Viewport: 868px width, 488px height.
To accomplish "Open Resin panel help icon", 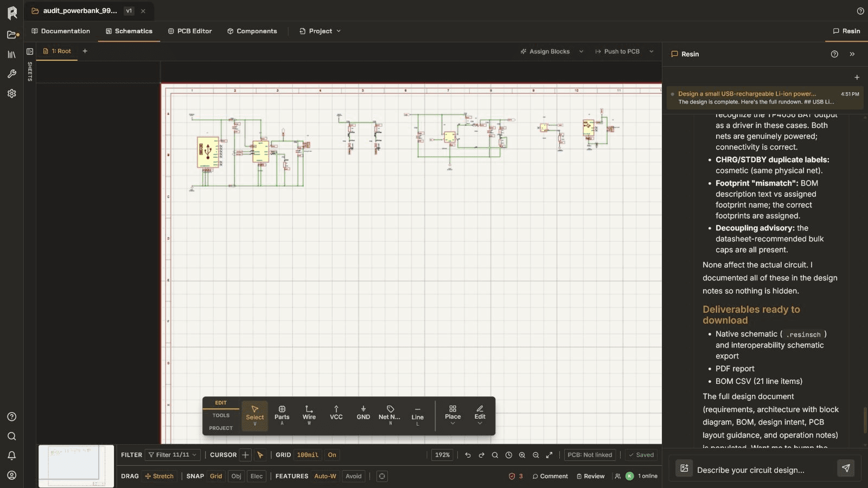I will (834, 54).
